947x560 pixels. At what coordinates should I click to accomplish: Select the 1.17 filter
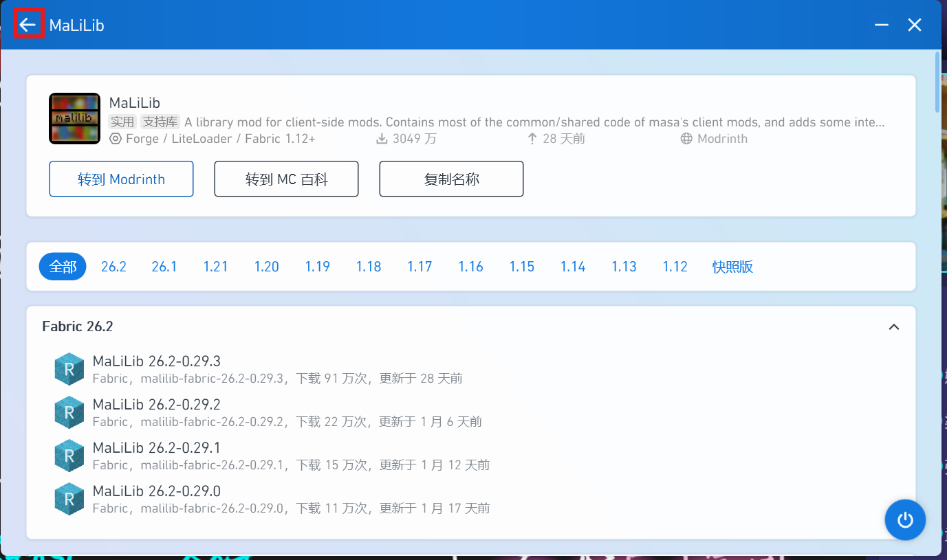[420, 267]
